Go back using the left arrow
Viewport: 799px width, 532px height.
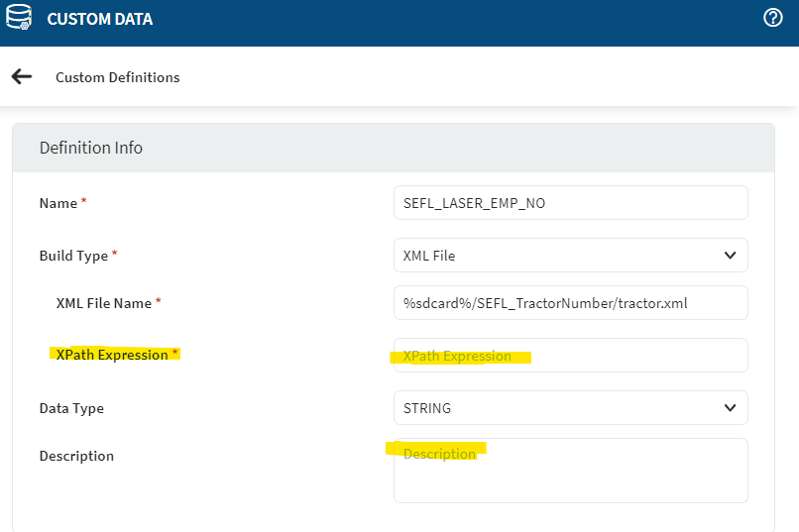pyautogui.click(x=21, y=76)
